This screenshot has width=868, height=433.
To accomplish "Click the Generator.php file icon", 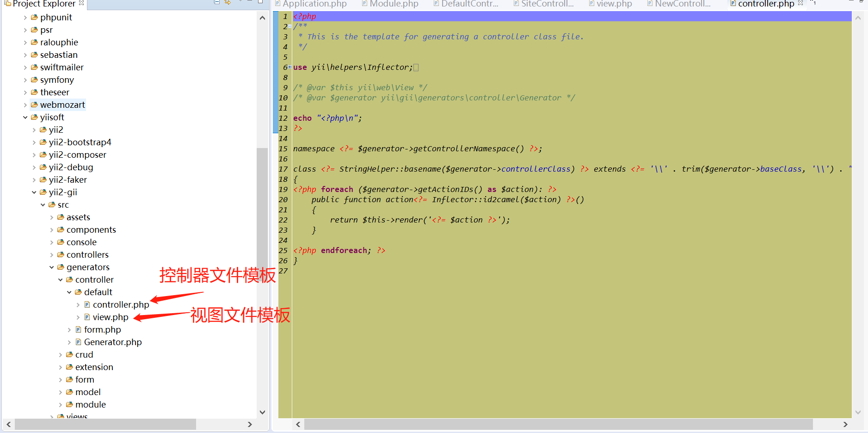I will click(x=78, y=342).
